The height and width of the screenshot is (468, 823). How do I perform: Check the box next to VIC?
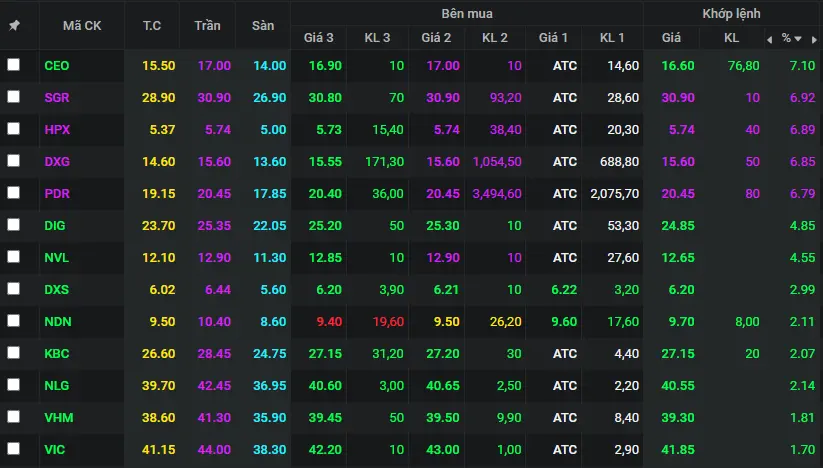[x=13, y=449]
